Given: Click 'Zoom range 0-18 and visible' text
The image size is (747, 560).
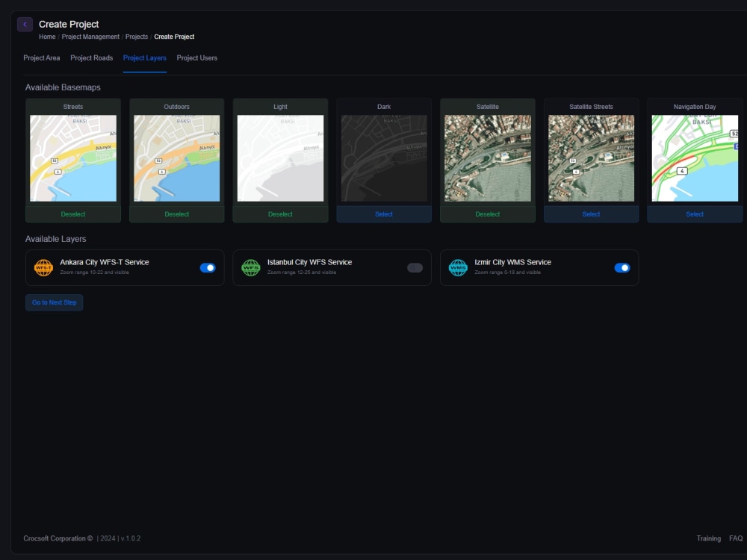Looking at the screenshot, I should (x=507, y=273).
